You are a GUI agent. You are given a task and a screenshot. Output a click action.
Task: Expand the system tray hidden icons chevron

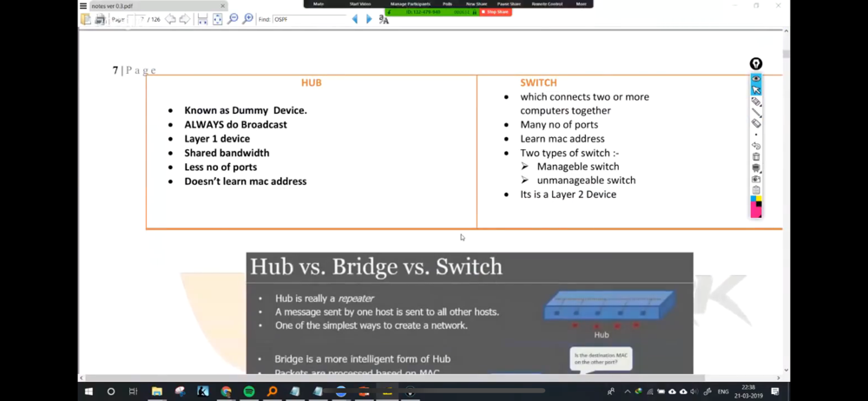(x=628, y=391)
